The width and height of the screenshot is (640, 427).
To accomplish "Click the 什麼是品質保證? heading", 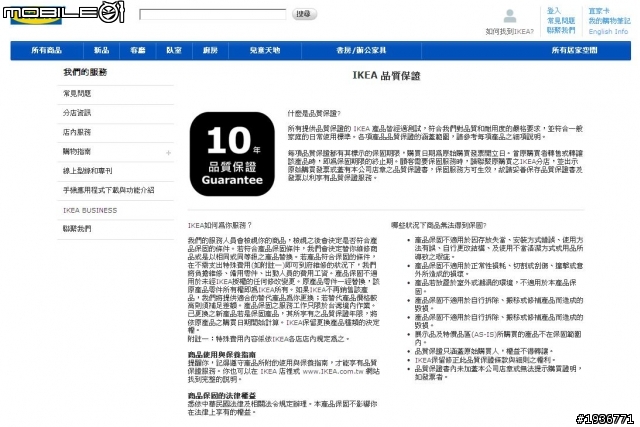I will (314, 113).
